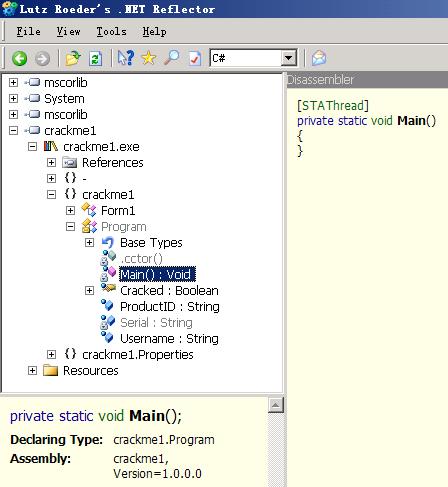This screenshot has height=487, width=448.
Task: Click the Resources folder icon
Action: point(51,370)
